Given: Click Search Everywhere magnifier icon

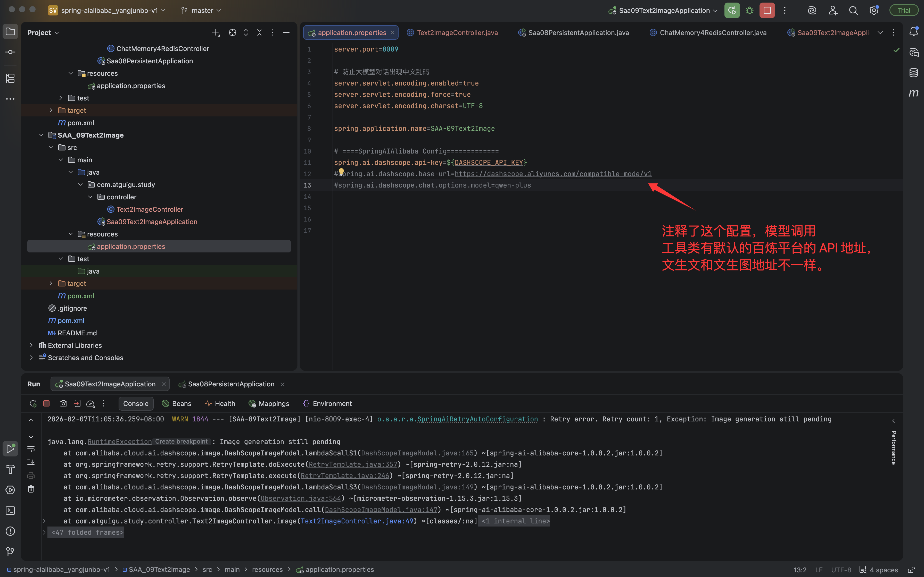Looking at the screenshot, I should tap(853, 10).
